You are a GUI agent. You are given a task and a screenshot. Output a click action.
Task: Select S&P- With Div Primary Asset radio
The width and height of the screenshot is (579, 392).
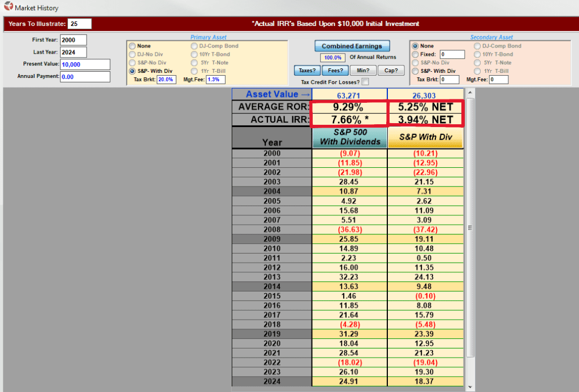pyautogui.click(x=132, y=71)
